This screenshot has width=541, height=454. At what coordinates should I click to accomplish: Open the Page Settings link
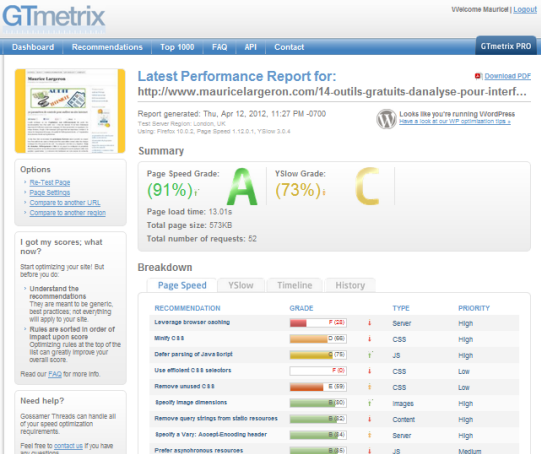pyautogui.click(x=50, y=193)
